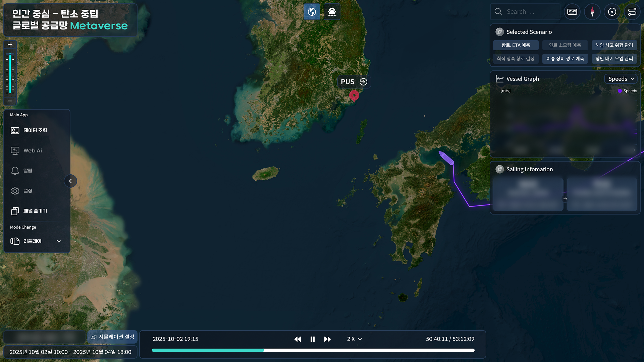The width and height of the screenshot is (644, 362).
Task: Open the on-screen keyboard shortcuts icon
Action: pos(572,12)
